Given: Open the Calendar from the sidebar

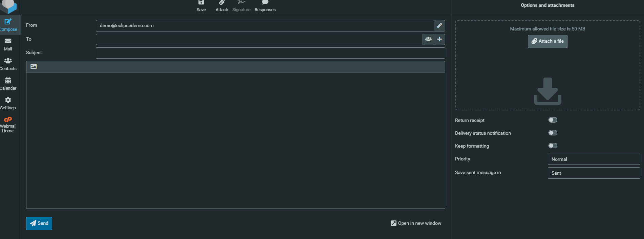Looking at the screenshot, I should coord(8,84).
